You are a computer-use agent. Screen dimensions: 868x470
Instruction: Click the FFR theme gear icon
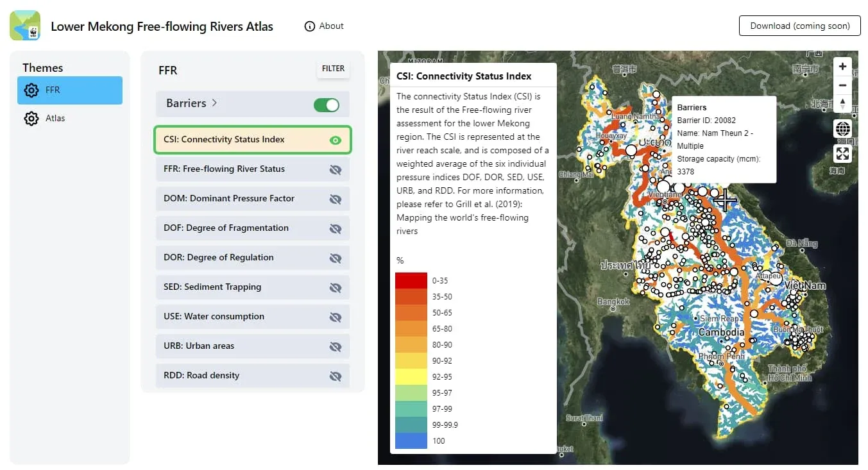(31, 90)
